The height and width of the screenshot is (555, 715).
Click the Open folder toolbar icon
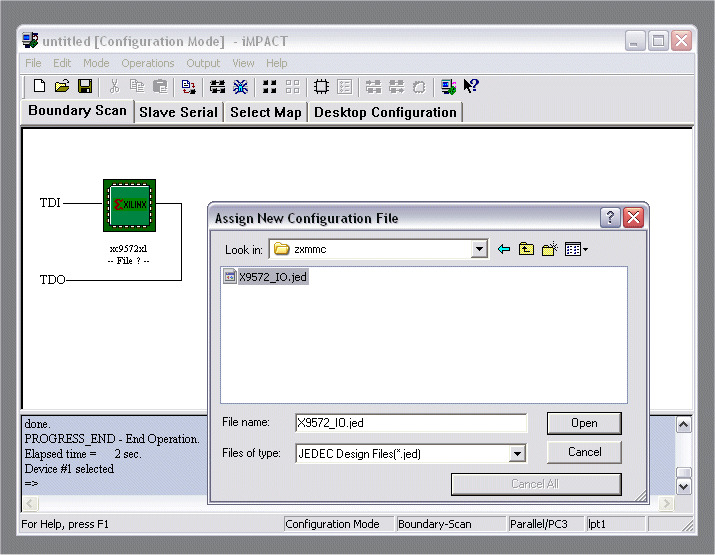(x=62, y=86)
